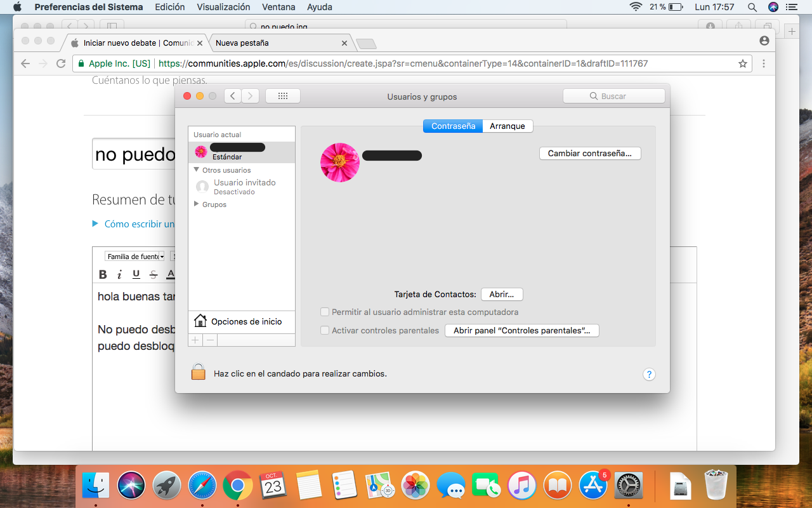
Task: Open iTunes from the Dock
Action: click(x=522, y=486)
